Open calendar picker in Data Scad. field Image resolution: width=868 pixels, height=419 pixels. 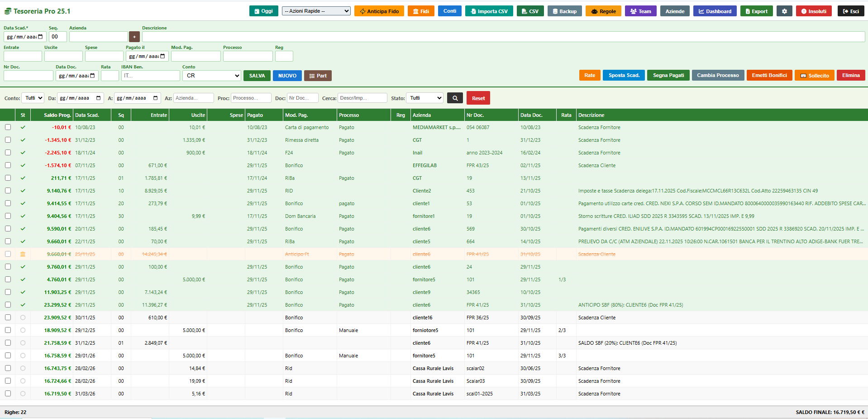point(40,37)
